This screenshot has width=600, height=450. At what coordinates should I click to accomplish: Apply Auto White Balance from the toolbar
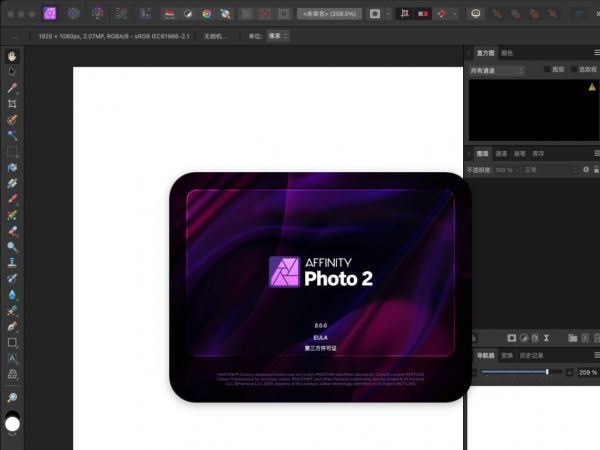[x=225, y=14]
